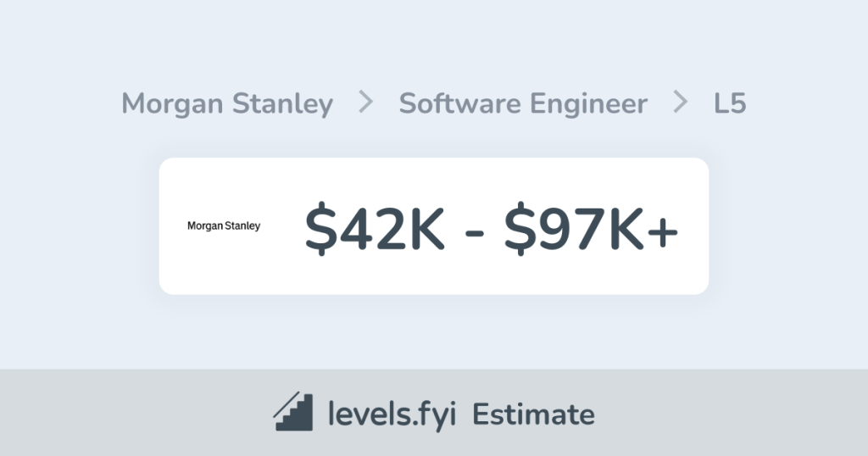868x456 pixels.
Task: Click the chevron before the L5 breadcrumb
Action: point(681,103)
